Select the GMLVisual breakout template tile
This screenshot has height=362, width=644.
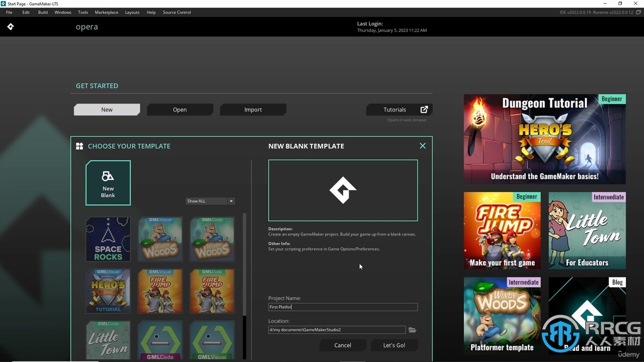pyautogui.click(x=212, y=340)
